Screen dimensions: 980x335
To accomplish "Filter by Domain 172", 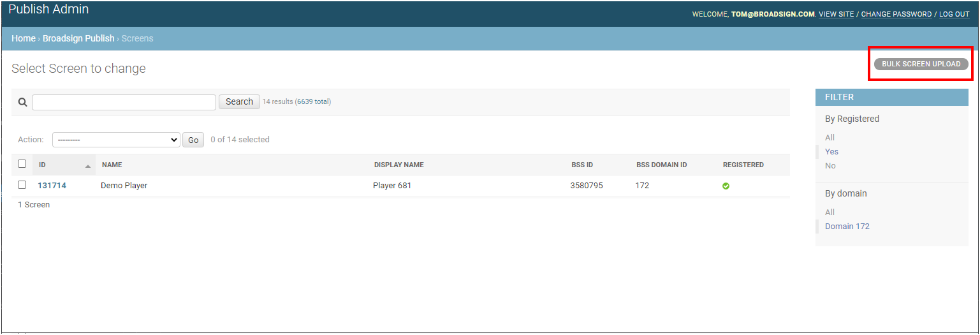I will 847,227.
